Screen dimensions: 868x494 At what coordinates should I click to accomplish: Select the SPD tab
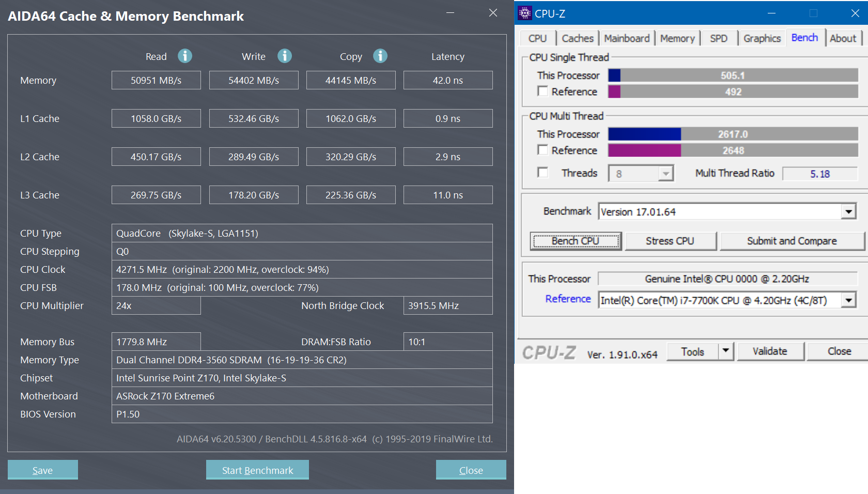click(719, 38)
